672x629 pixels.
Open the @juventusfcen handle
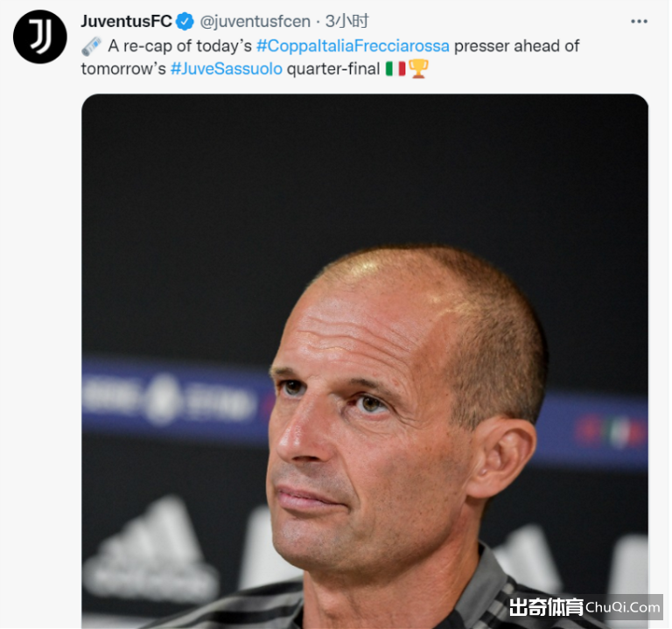pyautogui.click(x=255, y=21)
